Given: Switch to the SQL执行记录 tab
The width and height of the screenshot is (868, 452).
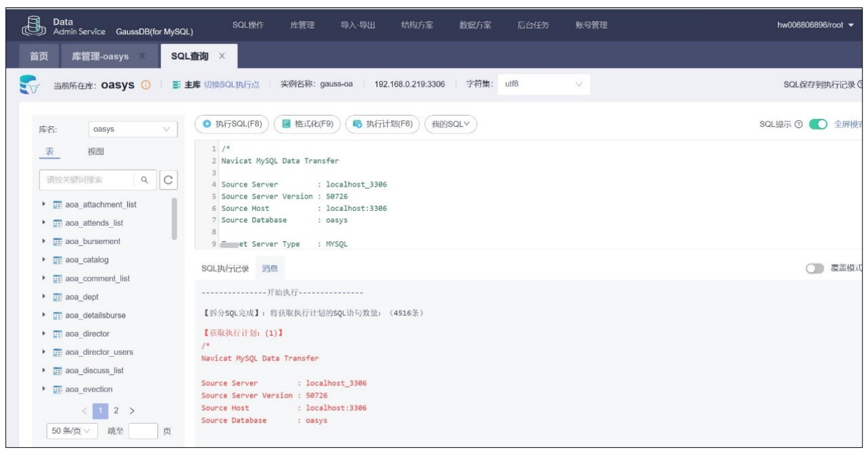Looking at the screenshot, I should click(x=225, y=269).
